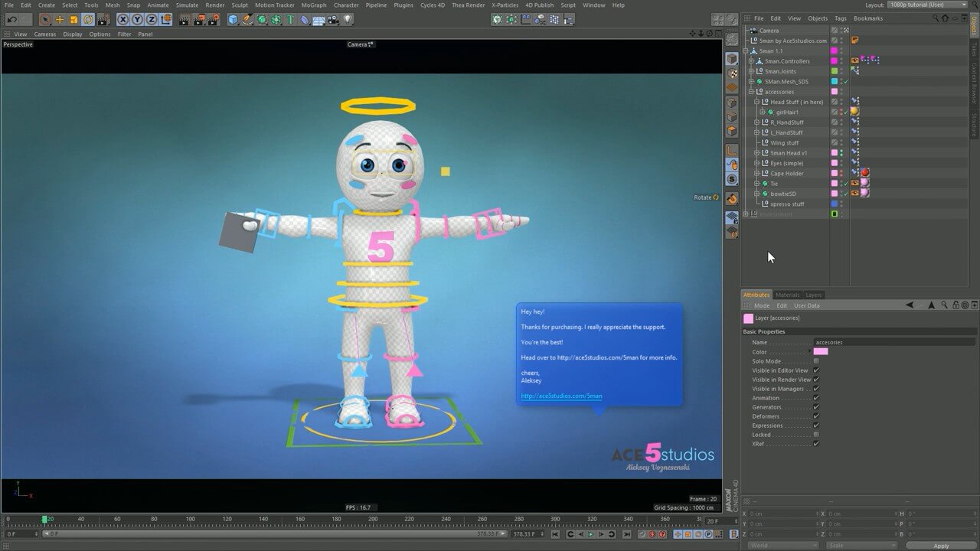
Task: Enable the Locked checkbox
Action: 816,435
